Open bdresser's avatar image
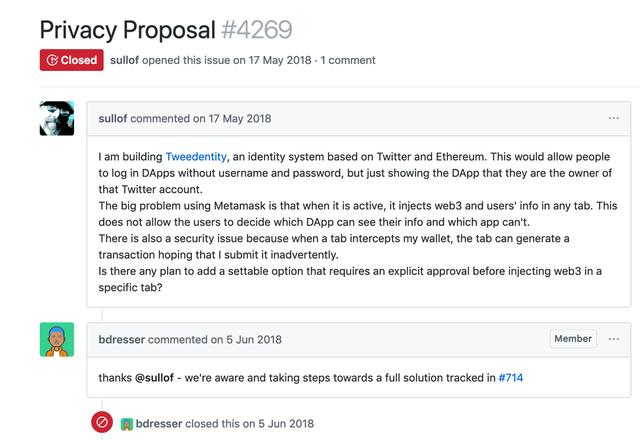The image size is (640, 440). click(x=57, y=340)
